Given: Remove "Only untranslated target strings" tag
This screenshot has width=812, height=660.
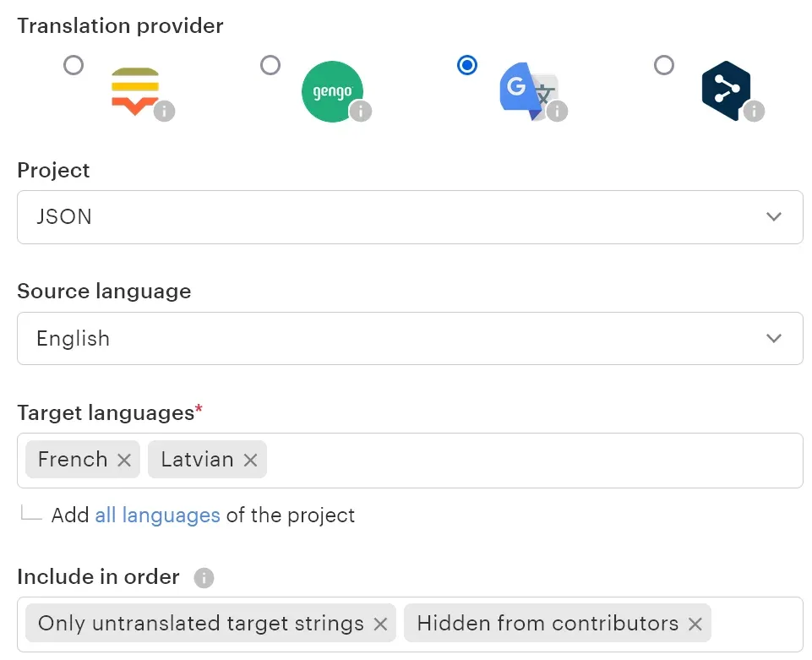Looking at the screenshot, I should (x=380, y=625).
